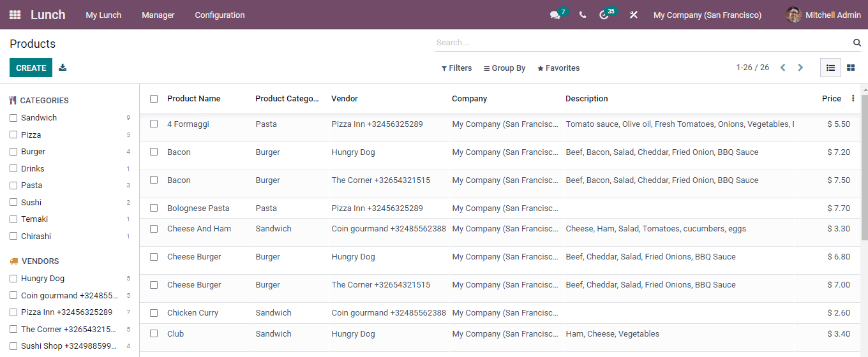
Task: Click the import records download icon
Action: point(63,68)
